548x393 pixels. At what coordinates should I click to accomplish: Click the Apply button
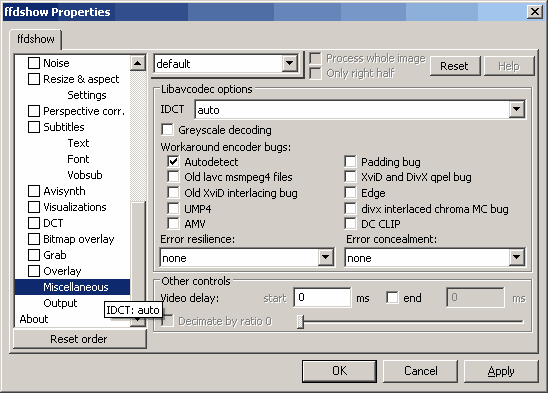501,371
